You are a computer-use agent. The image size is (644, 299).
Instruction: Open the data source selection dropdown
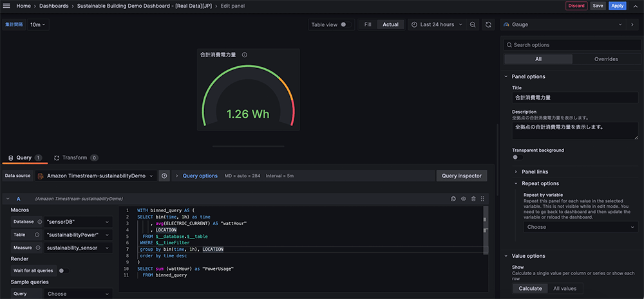pyautogui.click(x=96, y=176)
